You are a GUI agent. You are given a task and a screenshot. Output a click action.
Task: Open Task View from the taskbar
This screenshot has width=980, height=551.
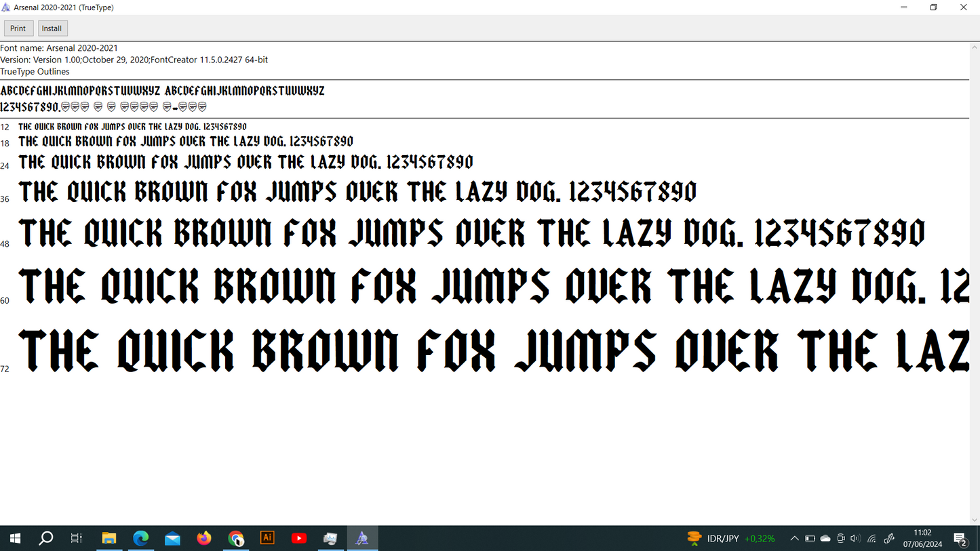pos(76,537)
